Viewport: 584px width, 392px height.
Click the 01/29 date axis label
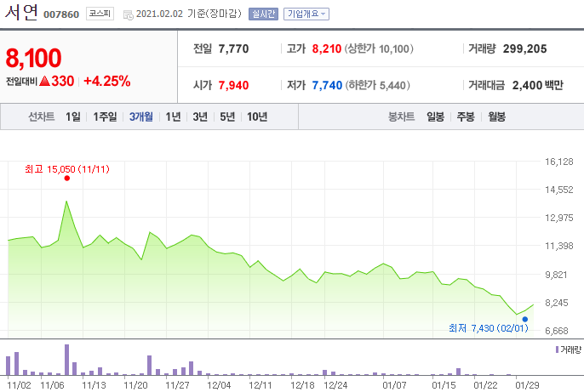[527, 385]
